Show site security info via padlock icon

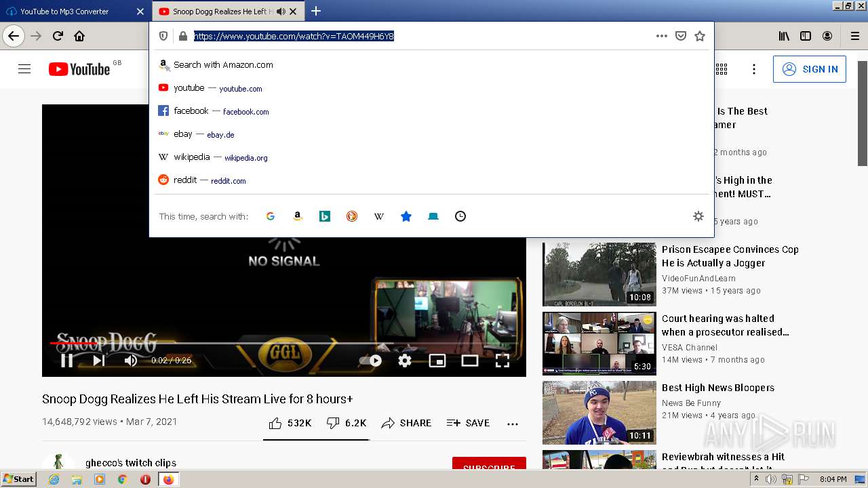[182, 36]
